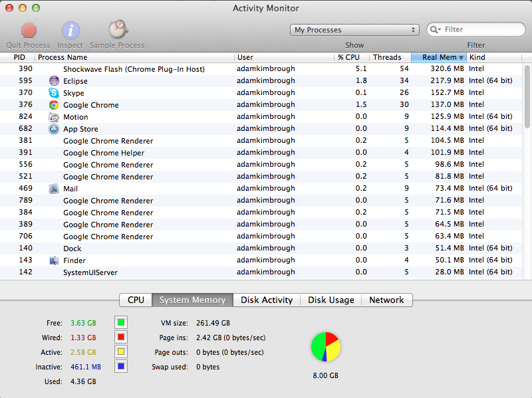Click the Activity Monitor window title
Screen dimensions: 532x398
pos(265,8)
